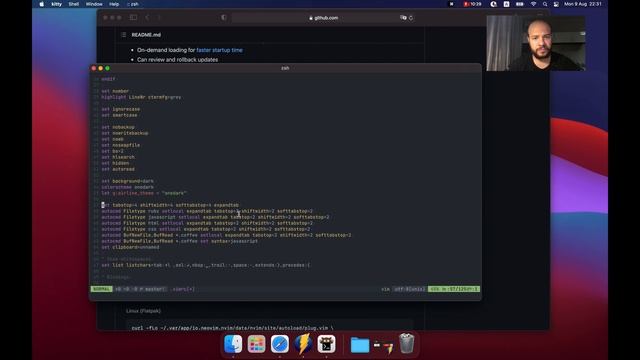This screenshot has height=360, width=640.
Task: Open README.md table of contents icon
Action: pos(124,35)
